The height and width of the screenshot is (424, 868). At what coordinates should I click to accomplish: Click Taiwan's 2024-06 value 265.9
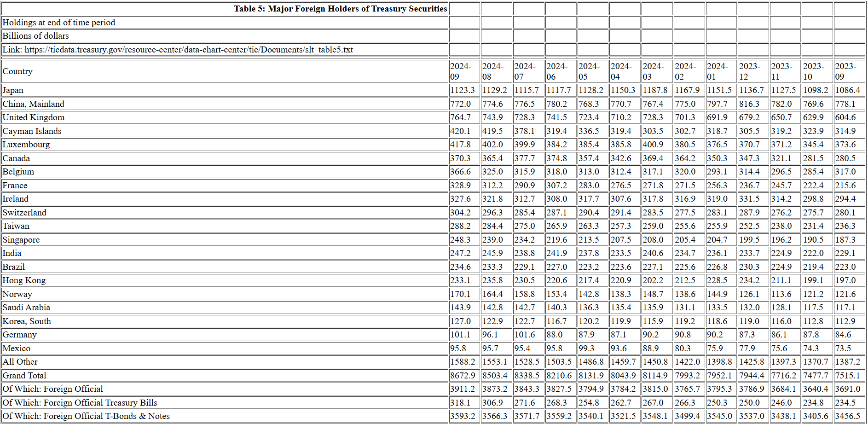coord(557,226)
